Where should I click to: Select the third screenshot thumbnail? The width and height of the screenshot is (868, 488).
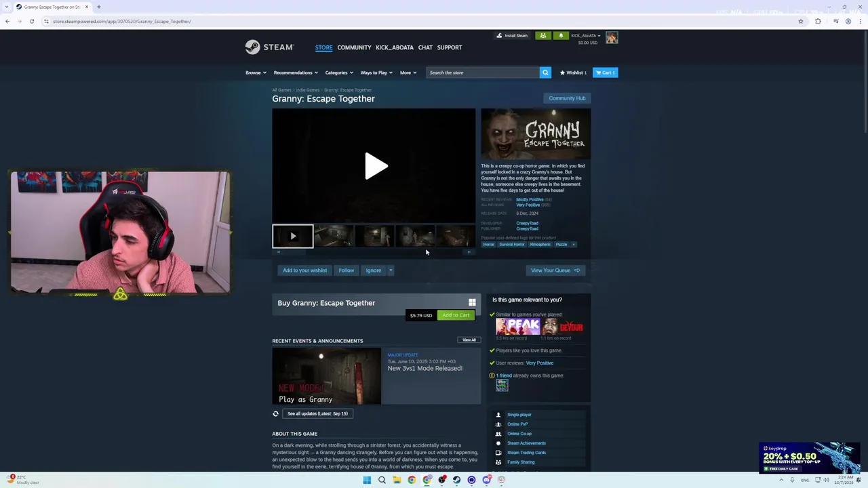tap(374, 236)
